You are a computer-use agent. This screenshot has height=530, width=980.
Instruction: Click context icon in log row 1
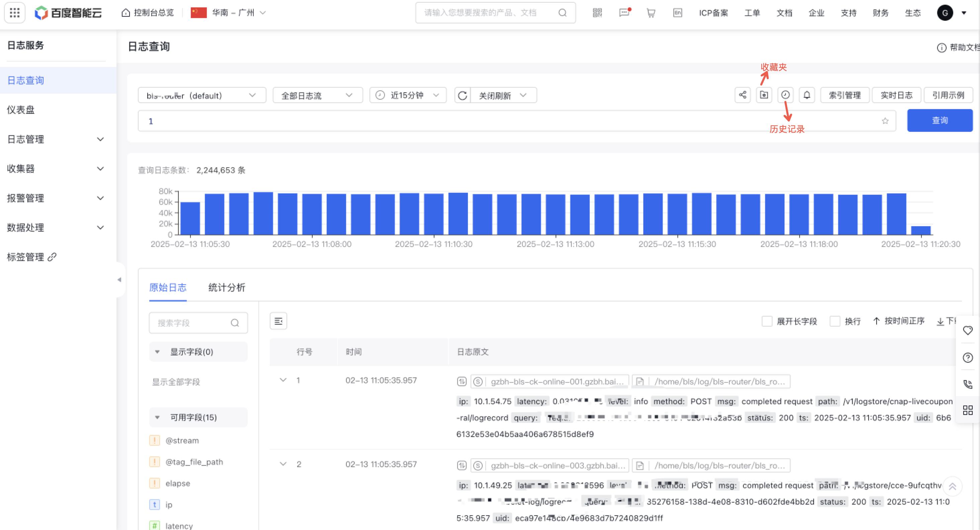tap(462, 381)
